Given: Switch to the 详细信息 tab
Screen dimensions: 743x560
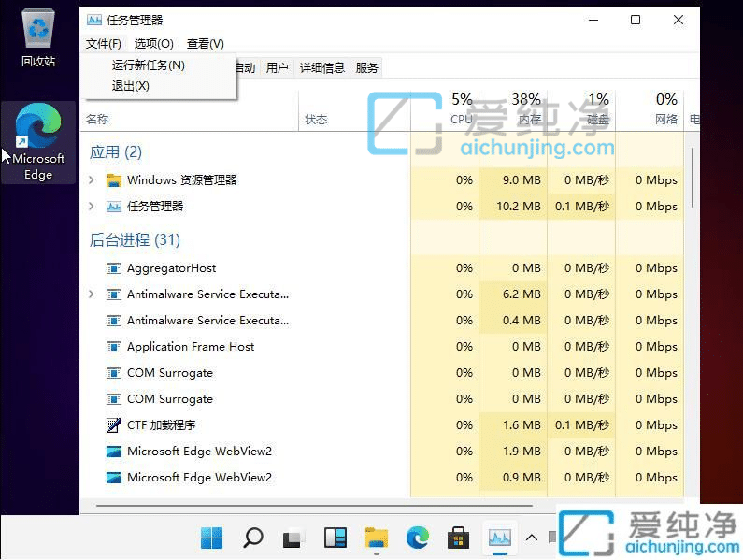Looking at the screenshot, I should pyautogui.click(x=322, y=68).
